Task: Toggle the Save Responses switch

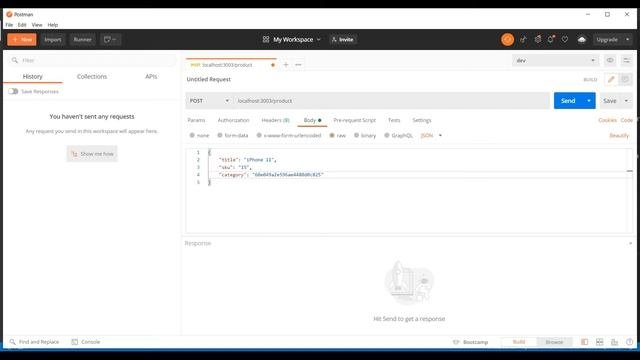Action: coord(13,91)
